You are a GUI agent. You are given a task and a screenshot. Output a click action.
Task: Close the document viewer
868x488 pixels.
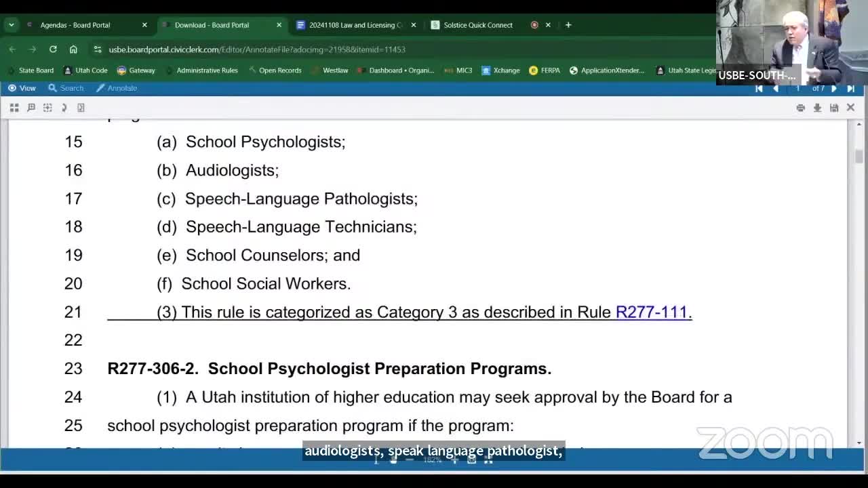point(850,108)
